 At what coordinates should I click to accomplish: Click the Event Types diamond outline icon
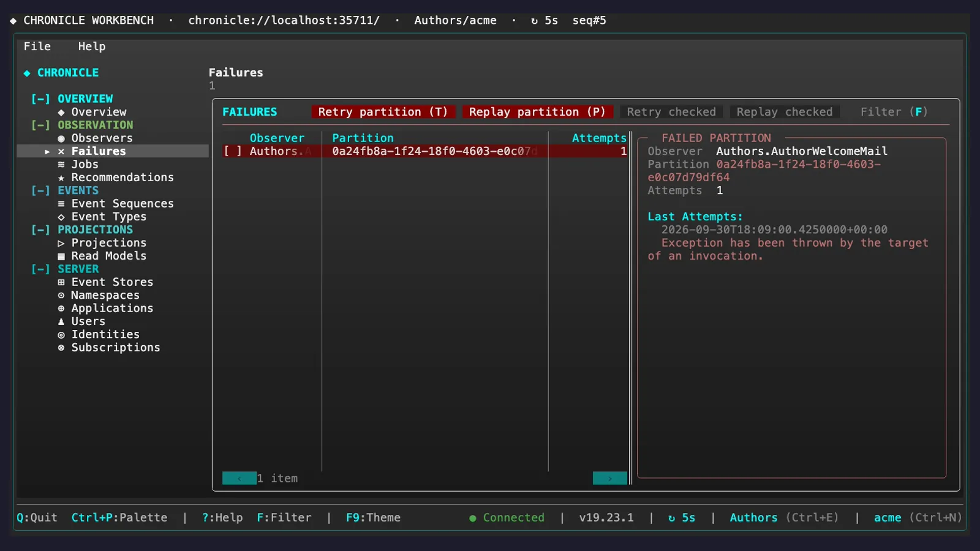point(61,217)
